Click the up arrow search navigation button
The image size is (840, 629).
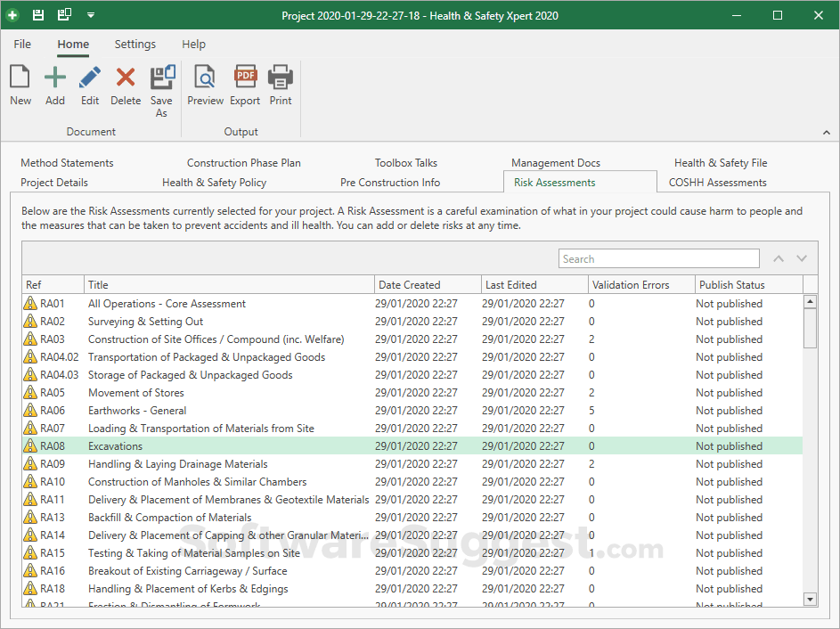click(x=778, y=258)
